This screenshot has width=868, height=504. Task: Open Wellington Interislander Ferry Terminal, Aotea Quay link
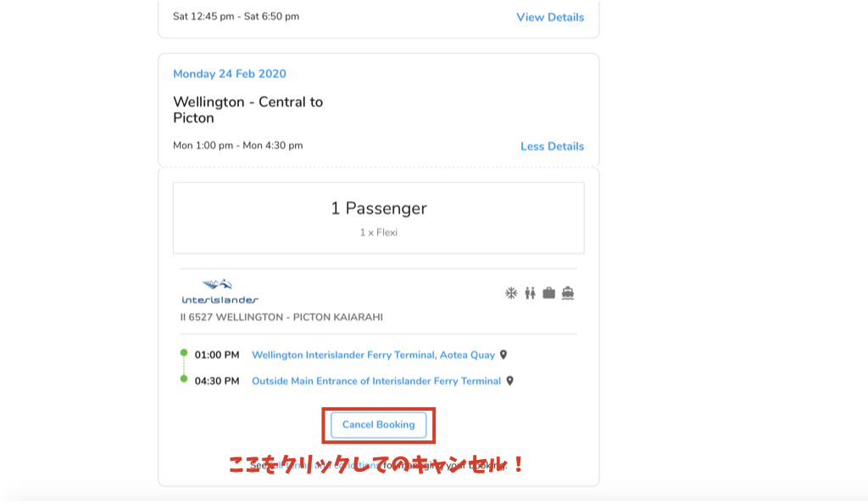[x=374, y=355]
